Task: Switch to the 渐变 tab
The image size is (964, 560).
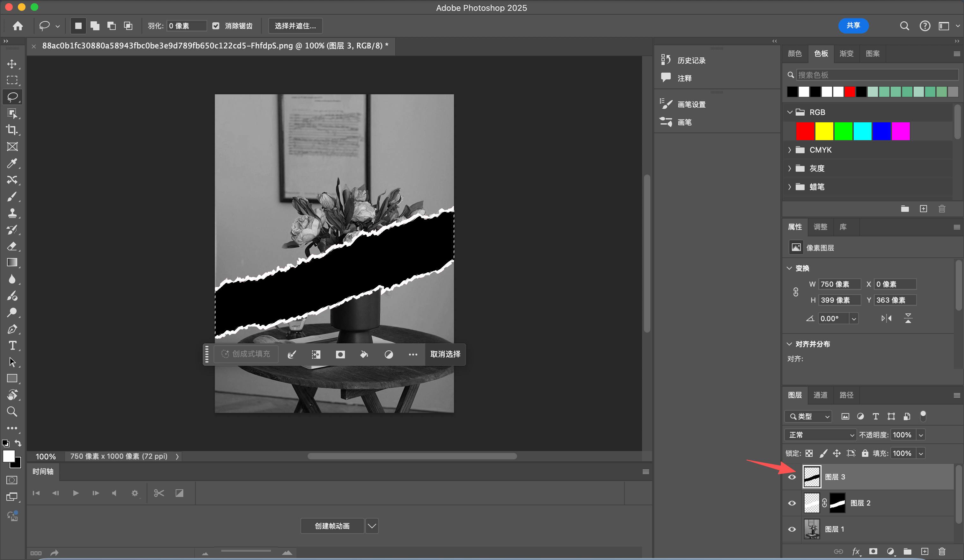Action: (x=846, y=54)
